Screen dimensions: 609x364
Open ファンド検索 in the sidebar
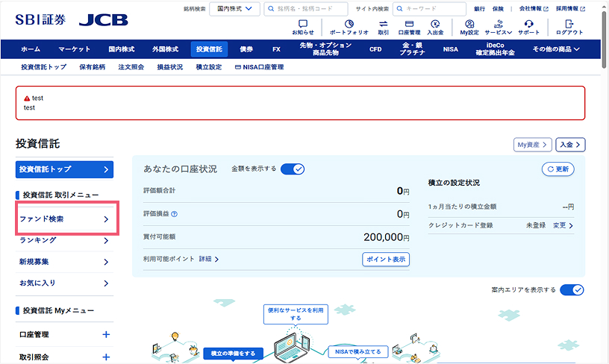[64, 219]
